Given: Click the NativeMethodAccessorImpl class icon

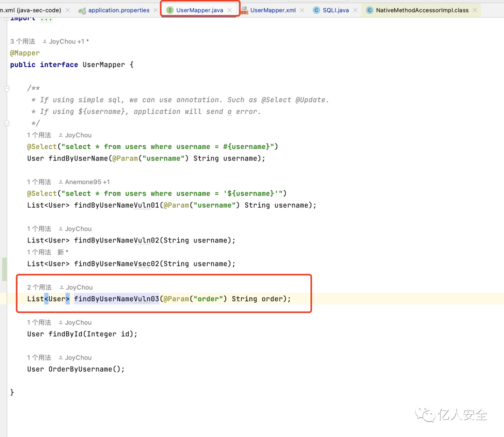Looking at the screenshot, I should 370,10.
